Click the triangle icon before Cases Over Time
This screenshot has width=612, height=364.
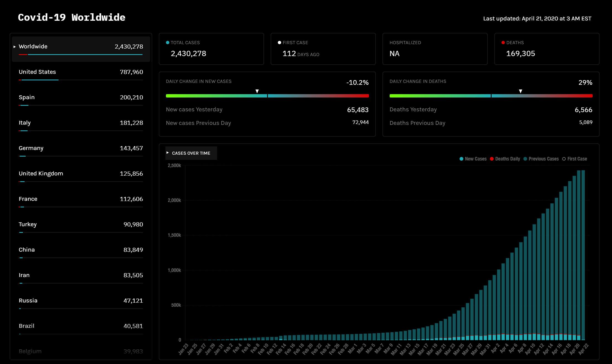point(168,153)
